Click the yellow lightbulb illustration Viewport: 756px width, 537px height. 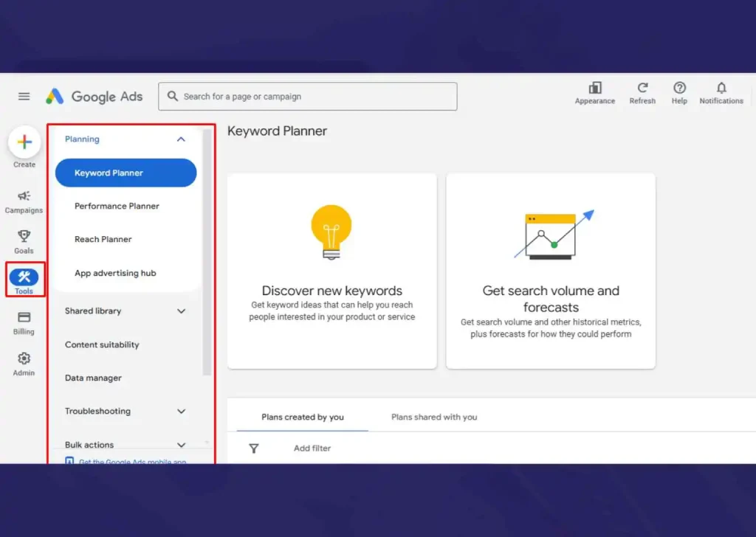tap(331, 232)
